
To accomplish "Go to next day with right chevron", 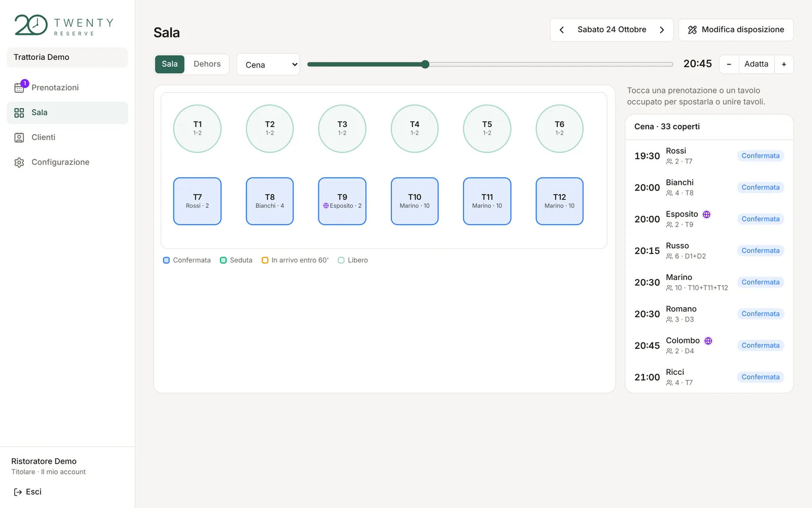I will point(662,30).
